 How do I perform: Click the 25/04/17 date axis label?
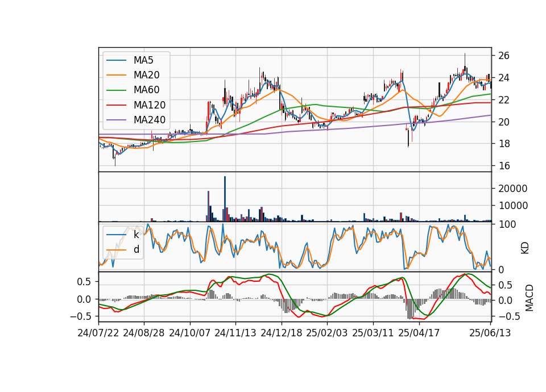(419, 333)
